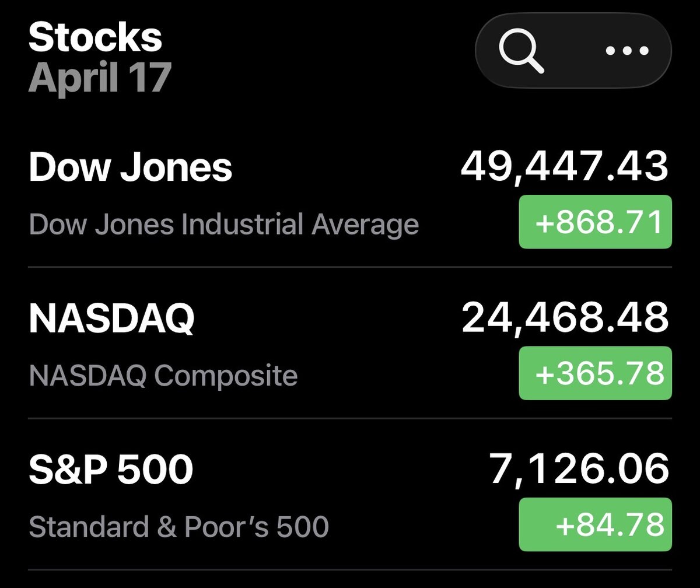Tap the Dow Jones price 49,447.43

click(x=564, y=167)
